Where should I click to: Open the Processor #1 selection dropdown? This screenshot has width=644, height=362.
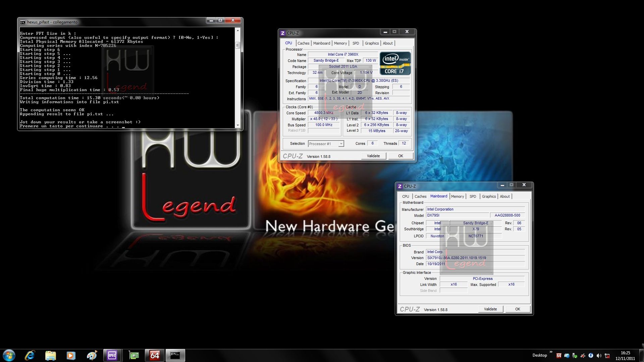pos(326,144)
